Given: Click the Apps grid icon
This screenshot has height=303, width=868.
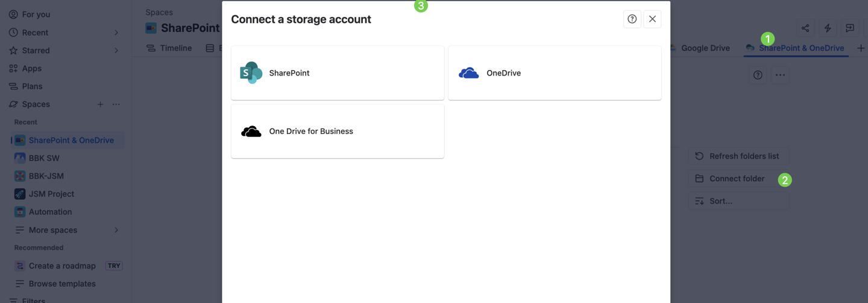Looking at the screenshot, I should 13,68.
